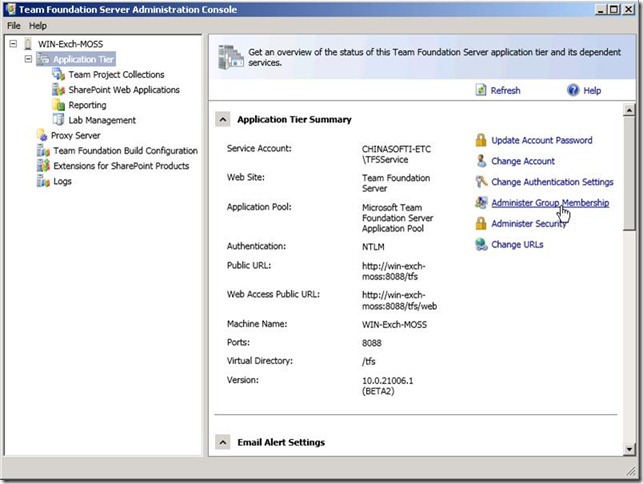
Task: Click the keys icon for Authentication Settings
Action: 481,181
